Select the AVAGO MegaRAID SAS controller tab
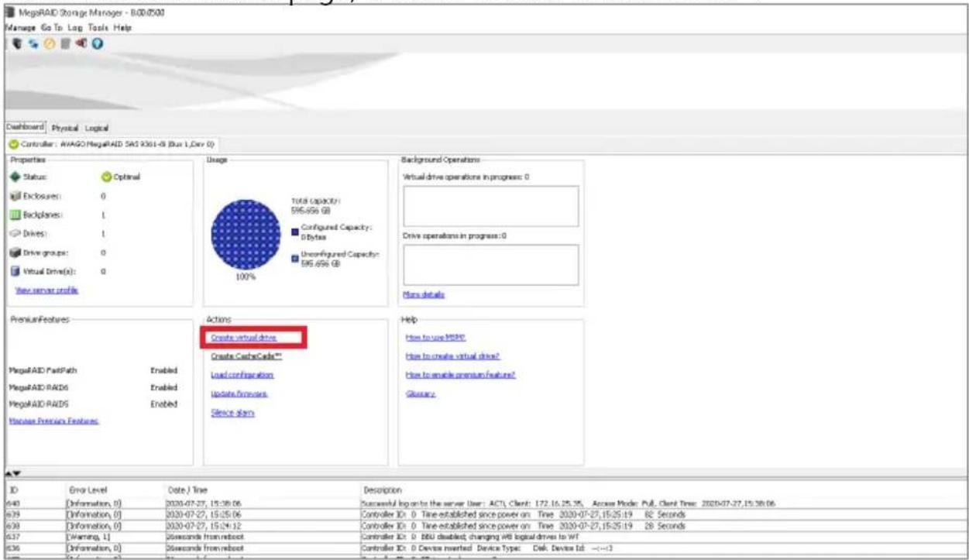969x560 pixels. click(115, 144)
